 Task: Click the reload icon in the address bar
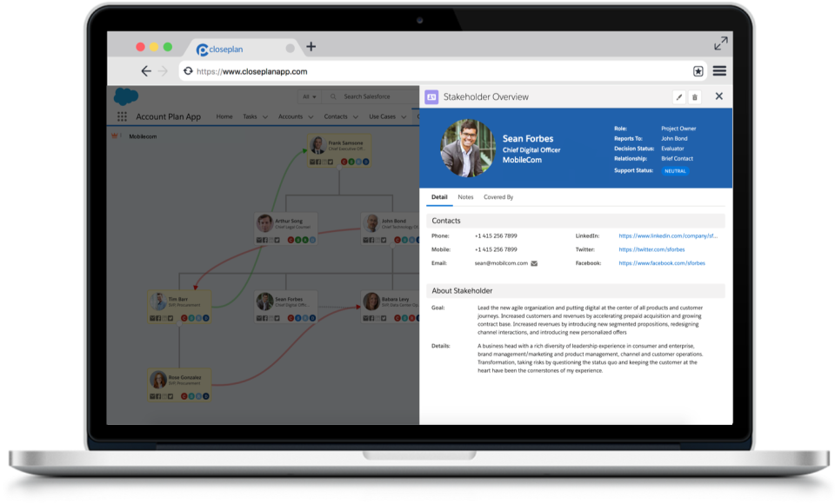(x=188, y=70)
